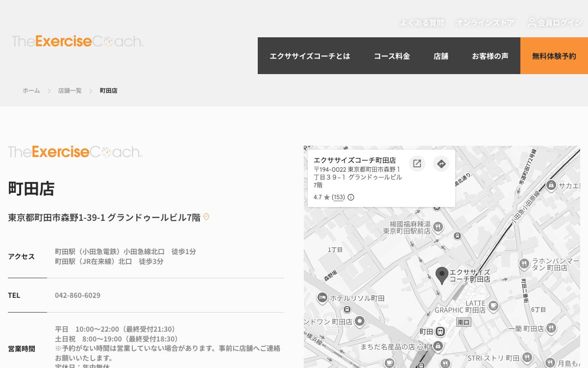The width and height of the screenshot is (588, 368).
Task: Open the エクササイズコーチとは menu
Action: click(310, 56)
